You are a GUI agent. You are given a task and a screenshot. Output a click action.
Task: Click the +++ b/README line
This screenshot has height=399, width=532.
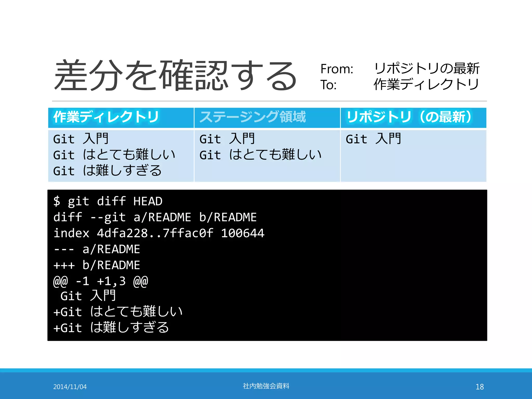point(97,265)
